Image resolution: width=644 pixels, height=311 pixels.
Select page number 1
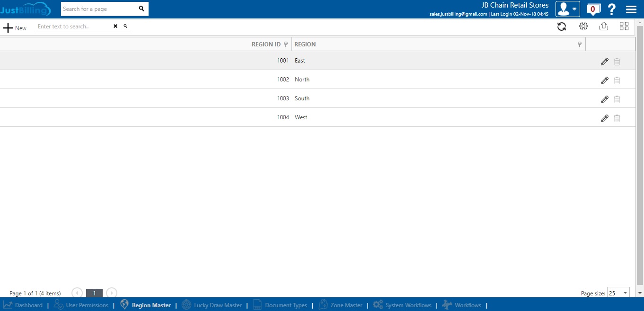(94, 293)
